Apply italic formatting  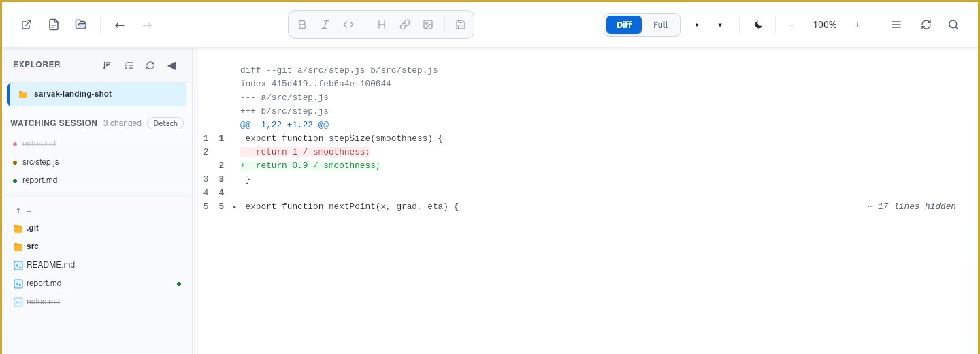click(x=325, y=25)
